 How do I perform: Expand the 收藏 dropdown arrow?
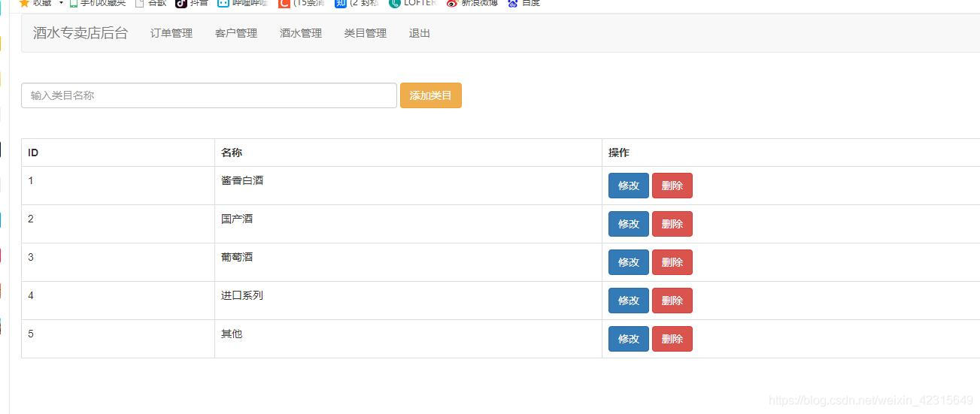(x=61, y=3)
